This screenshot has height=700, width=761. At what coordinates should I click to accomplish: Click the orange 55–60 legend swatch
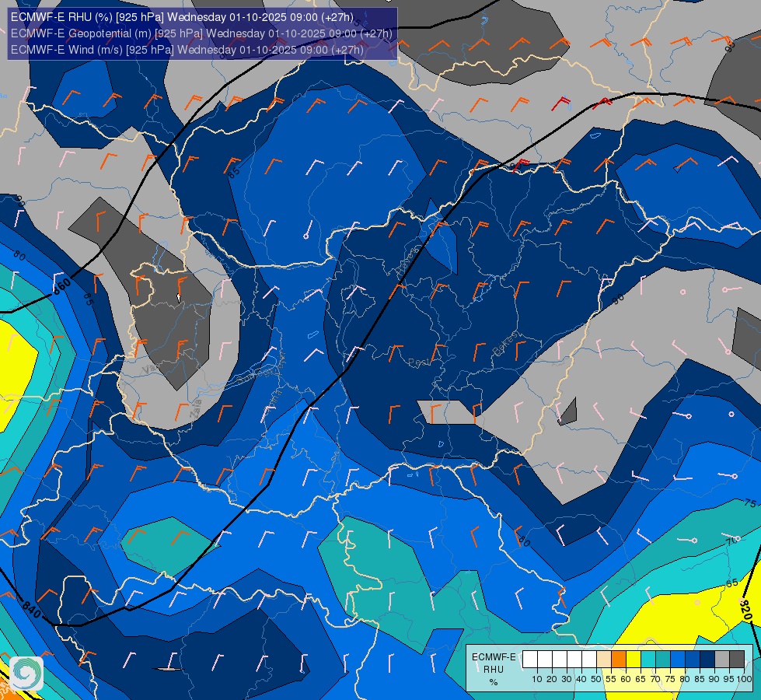click(619, 659)
